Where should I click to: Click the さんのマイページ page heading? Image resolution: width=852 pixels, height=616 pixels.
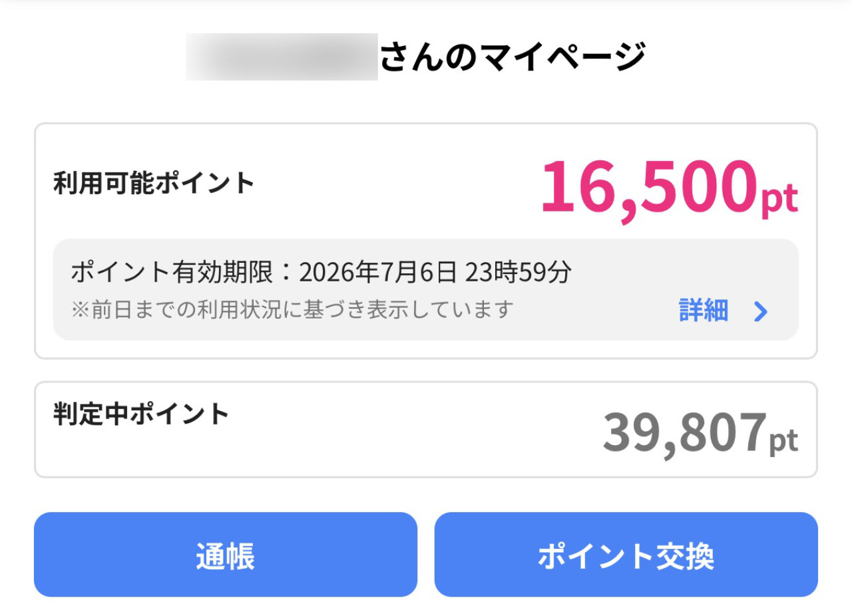(513, 57)
